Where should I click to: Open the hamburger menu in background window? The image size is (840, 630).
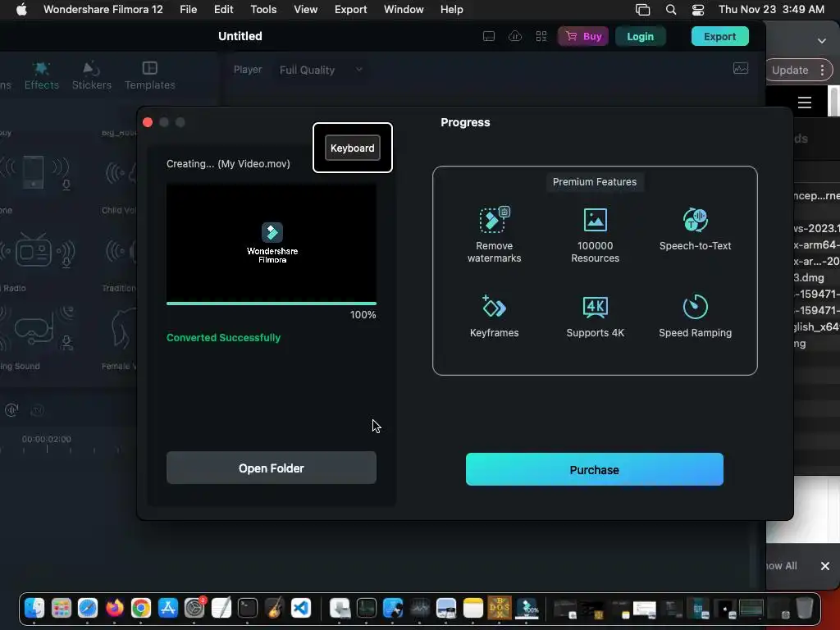[804, 103]
